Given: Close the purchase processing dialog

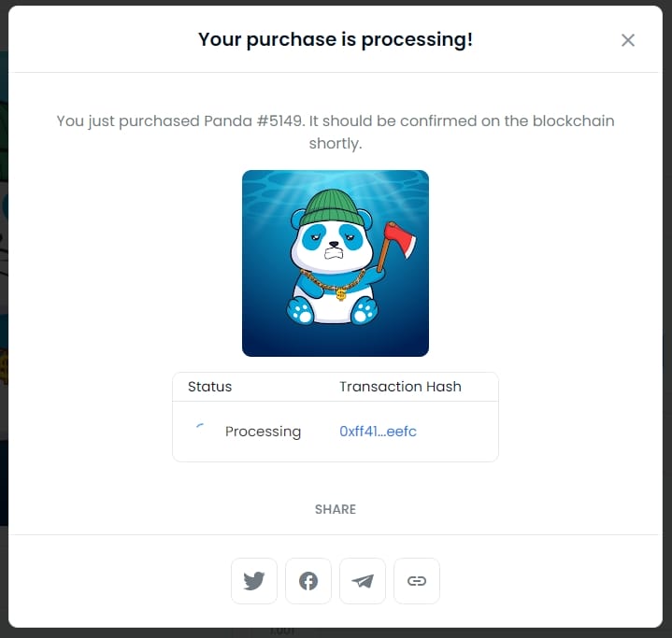Looking at the screenshot, I should 628,40.
